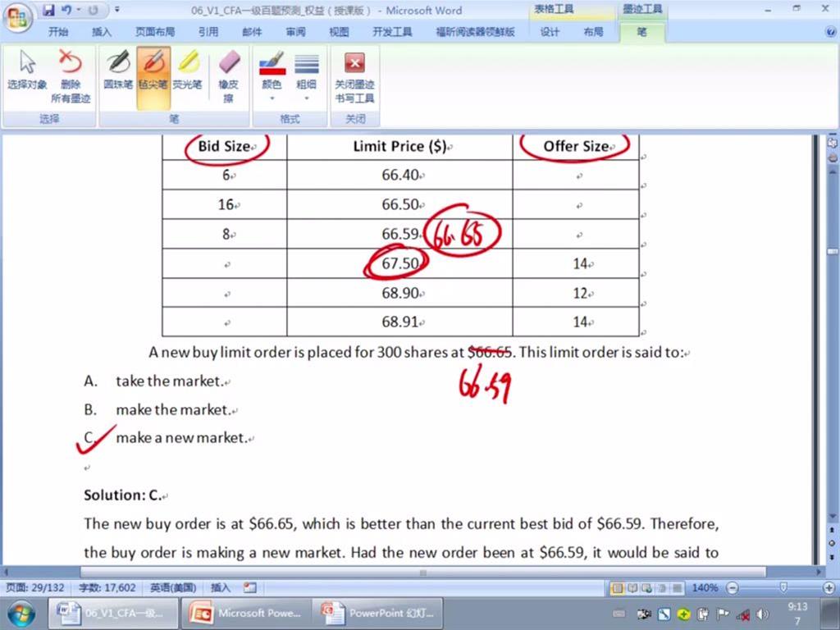840x630 pixels.
Task: Click answer option 'make the market.'
Action: click(x=174, y=410)
